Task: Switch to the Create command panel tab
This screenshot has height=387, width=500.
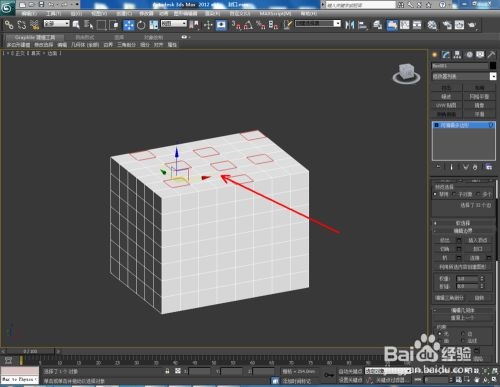Action: pyautogui.click(x=434, y=55)
